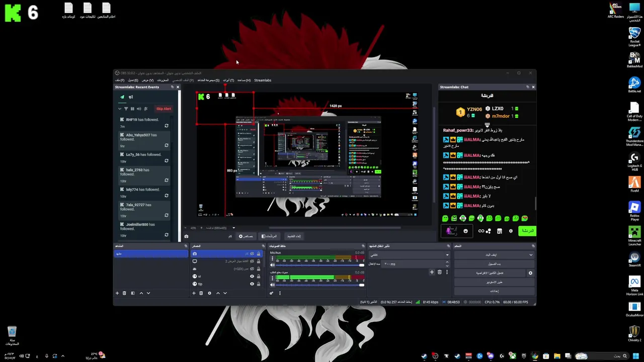Open the scene transition type dropdown
Image resolution: width=644 pixels, height=362 pixels.
coord(409,255)
